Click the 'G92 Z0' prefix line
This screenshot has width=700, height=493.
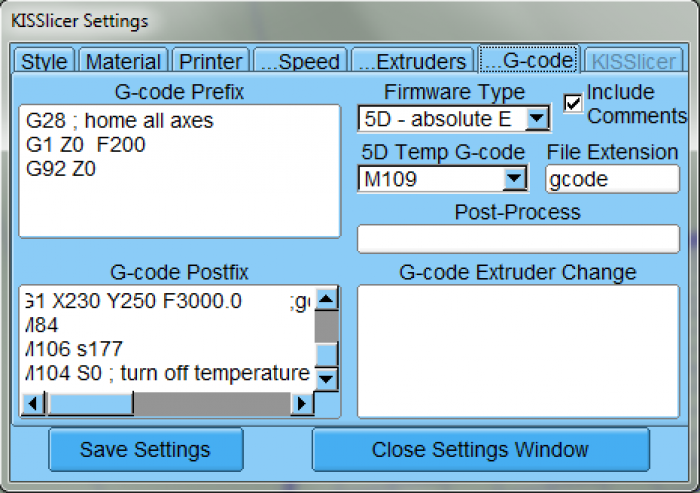coord(61,169)
